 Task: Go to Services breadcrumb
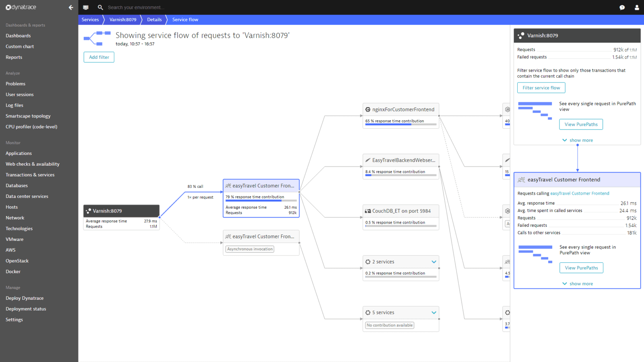coord(90,20)
